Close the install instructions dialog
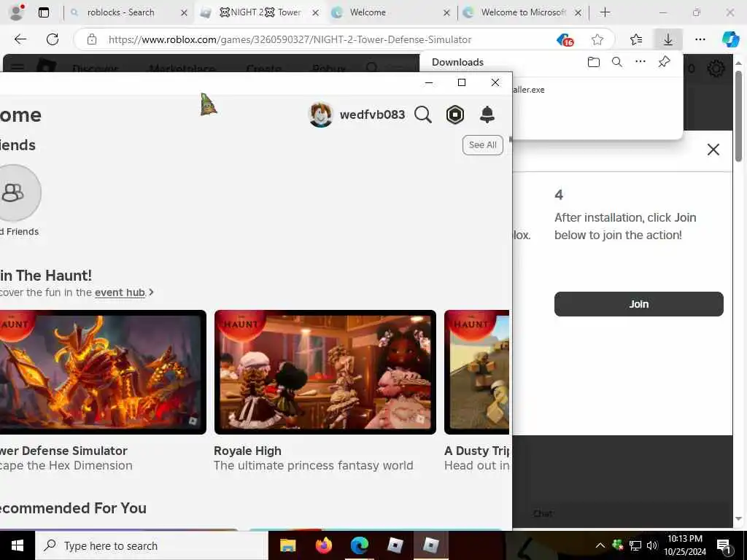Image resolution: width=747 pixels, height=560 pixels. click(713, 149)
